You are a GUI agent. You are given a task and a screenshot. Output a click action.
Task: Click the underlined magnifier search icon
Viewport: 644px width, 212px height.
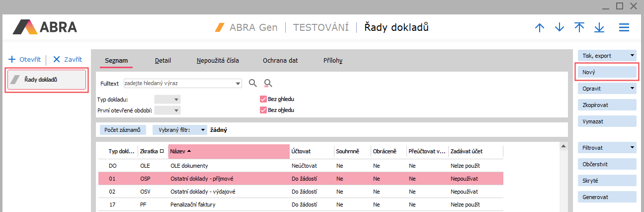[x=268, y=83]
